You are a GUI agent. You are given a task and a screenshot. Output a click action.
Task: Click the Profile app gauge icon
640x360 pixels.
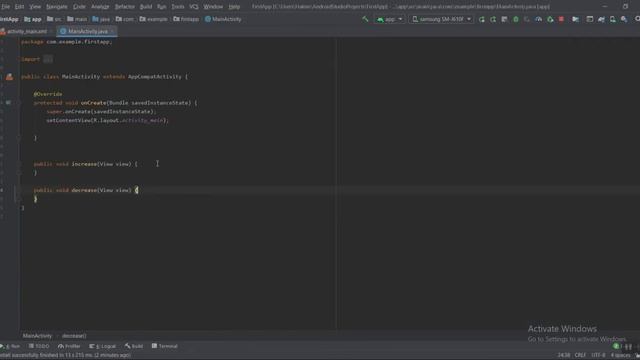[539, 19]
